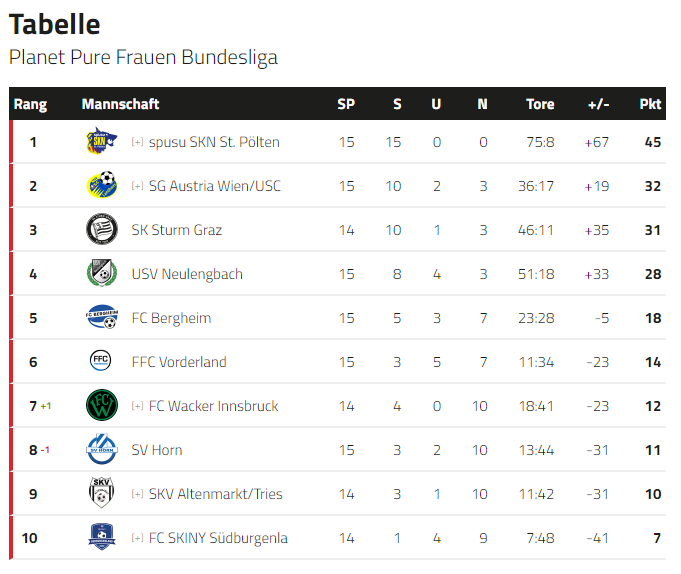This screenshot has width=681, height=574.
Task: Click the SK Sturm Graz crest
Action: (x=102, y=229)
